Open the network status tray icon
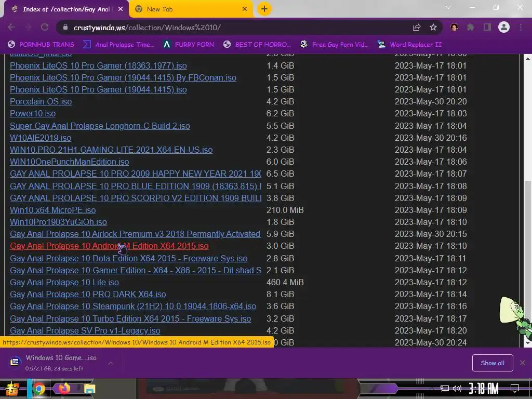The image size is (532, 399). [445, 389]
